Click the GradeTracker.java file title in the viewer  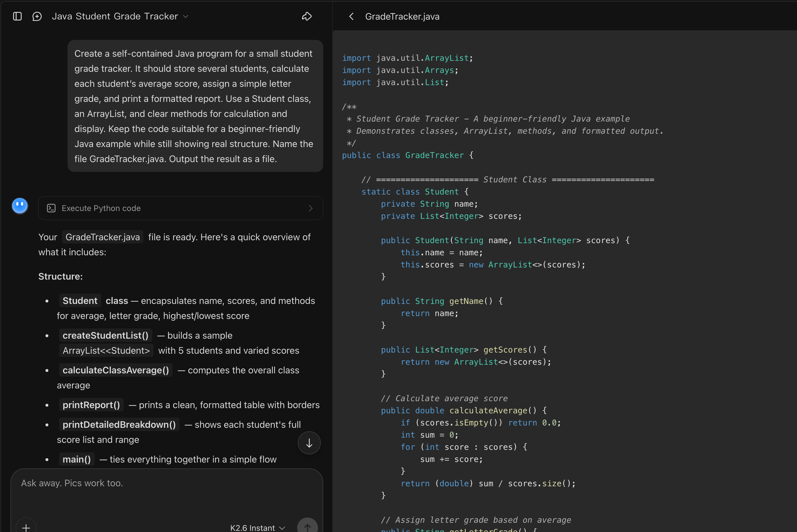pos(402,16)
